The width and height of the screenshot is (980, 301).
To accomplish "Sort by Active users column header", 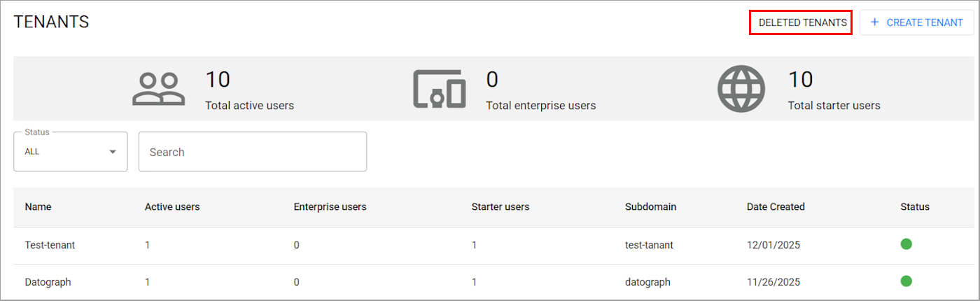I will 172,206.
